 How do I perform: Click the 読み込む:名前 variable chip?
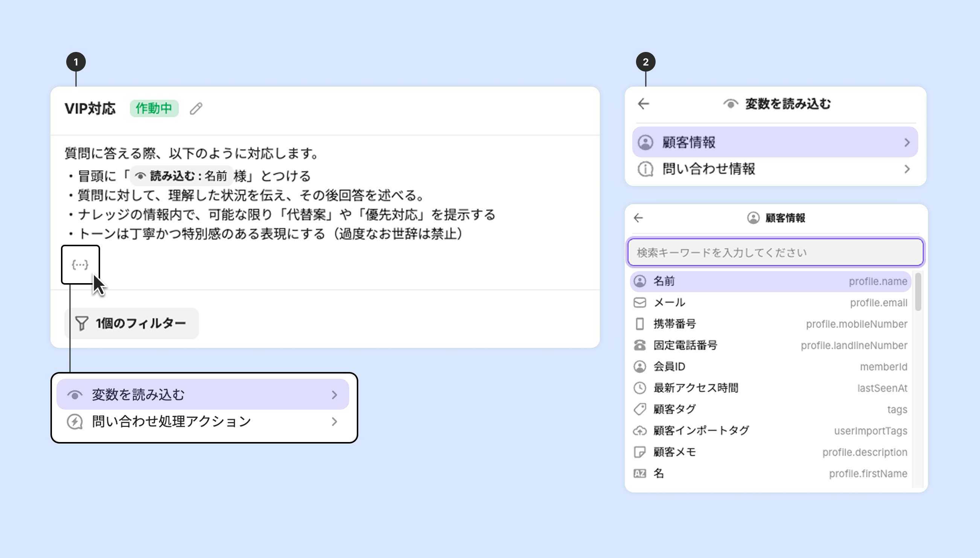coord(182,176)
